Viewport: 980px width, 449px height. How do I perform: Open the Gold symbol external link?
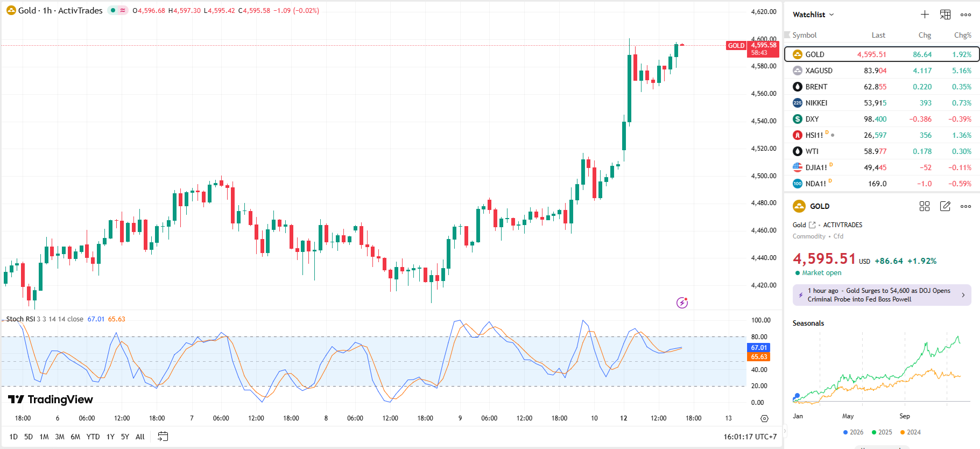(812, 225)
